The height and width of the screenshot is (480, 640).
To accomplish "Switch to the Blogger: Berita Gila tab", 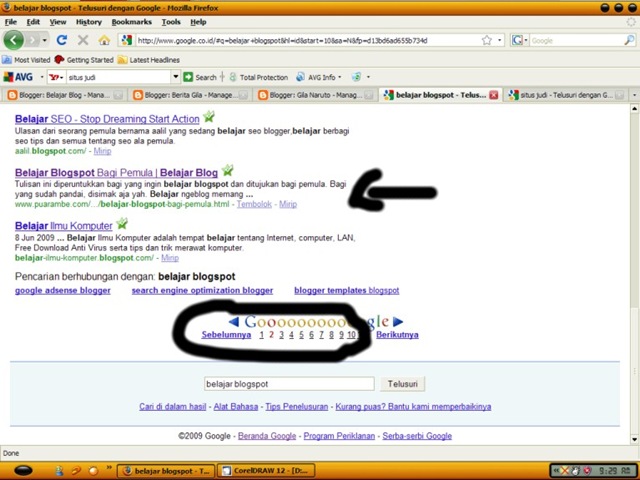I will coord(188,95).
